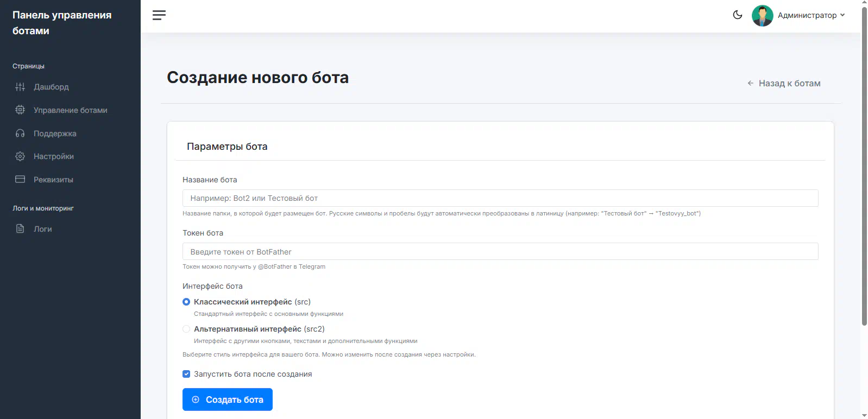Image resolution: width=868 pixels, height=419 pixels.
Task: Go to the Настройки menu item
Action: click(53, 156)
